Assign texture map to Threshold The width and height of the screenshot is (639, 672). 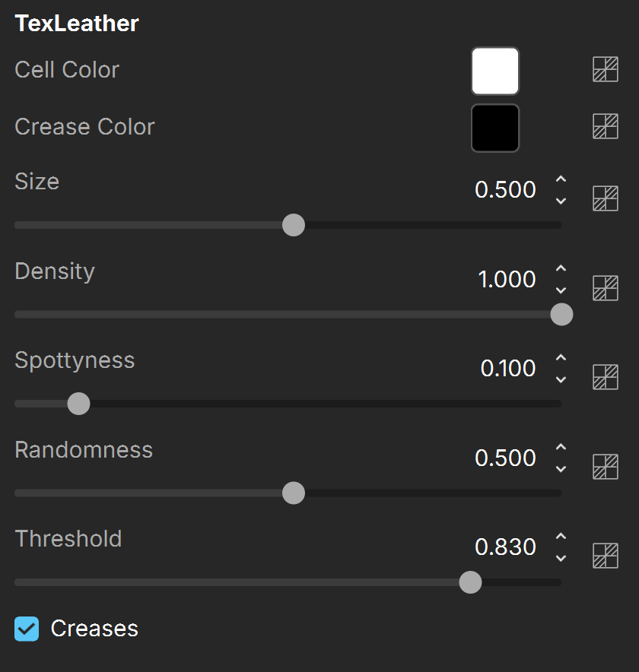605,556
